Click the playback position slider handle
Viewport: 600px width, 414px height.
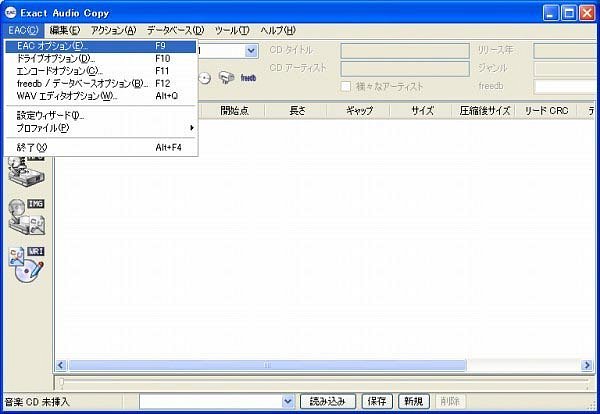(x=61, y=382)
